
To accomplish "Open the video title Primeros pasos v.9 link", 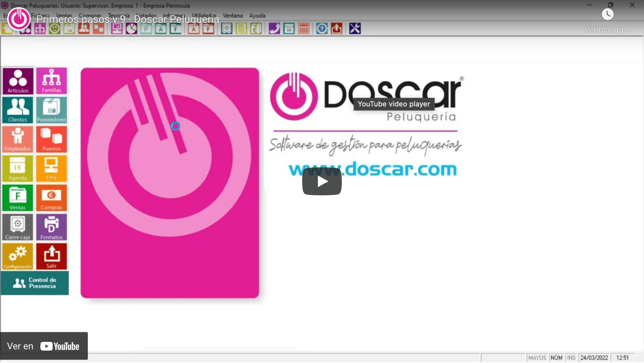I will (x=127, y=19).
